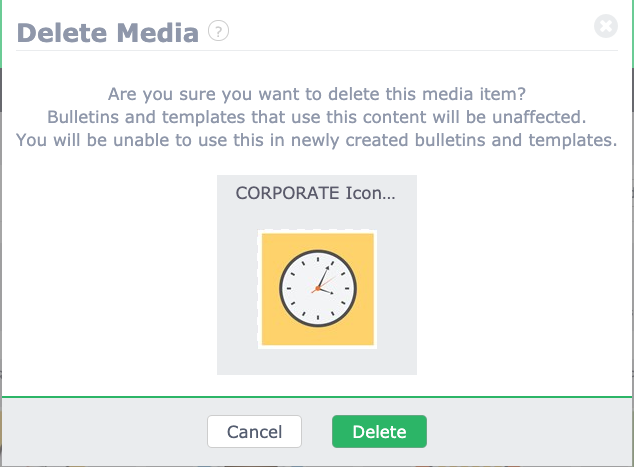This screenshot has width=634, height=467.
Task: Confirm removal with the green Delete button
Action: pos(379,431)
